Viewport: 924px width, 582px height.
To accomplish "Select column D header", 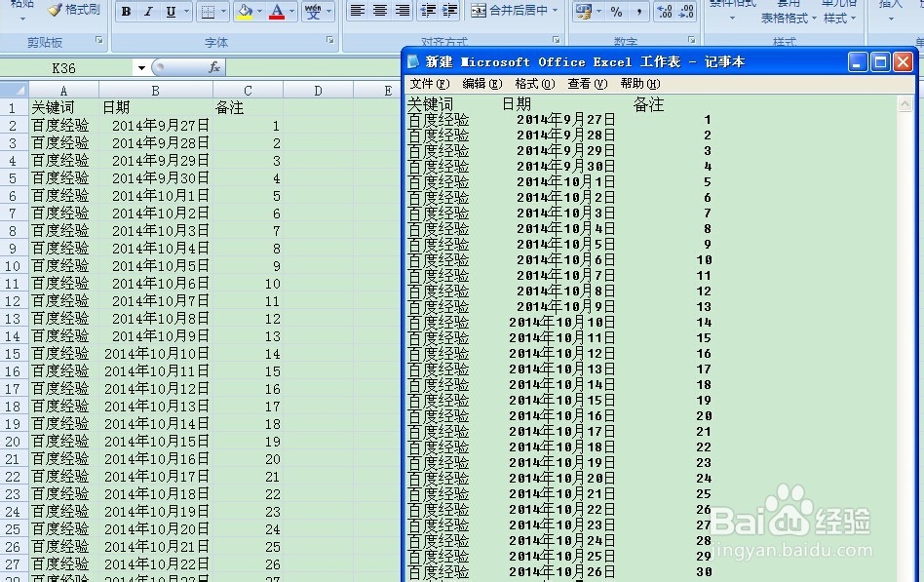I will click(318, 91).
